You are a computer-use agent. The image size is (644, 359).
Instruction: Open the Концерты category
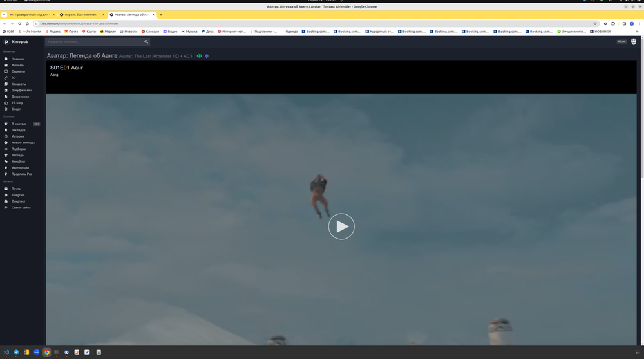(x=19, y=84)
